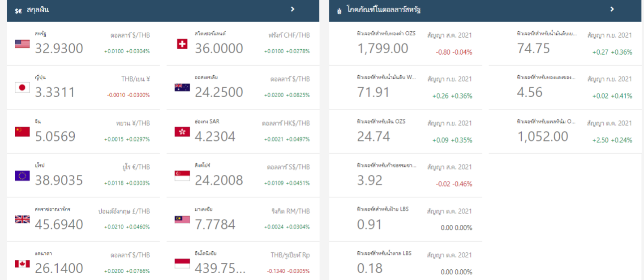The height and width of the screenshot is (280, 644).
Task: Select the Brent crude price 74.75
Action: pyautogui.click(x=533, y=48)
